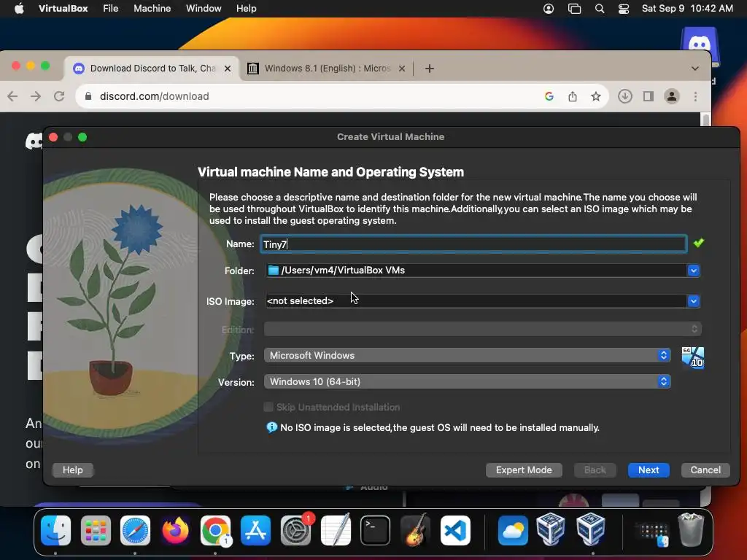Click the Chrome address bar URL
Viewport: 747px width, 560px height.
[154, 96]
